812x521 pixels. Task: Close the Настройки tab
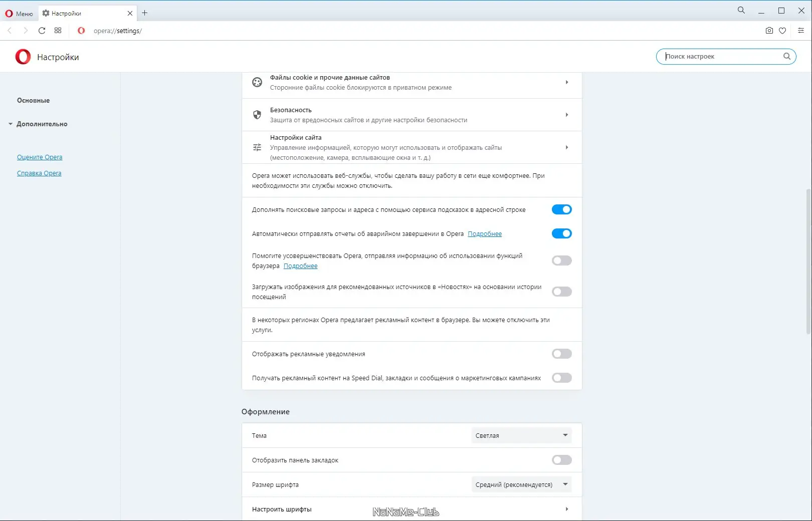pos(130,14)
